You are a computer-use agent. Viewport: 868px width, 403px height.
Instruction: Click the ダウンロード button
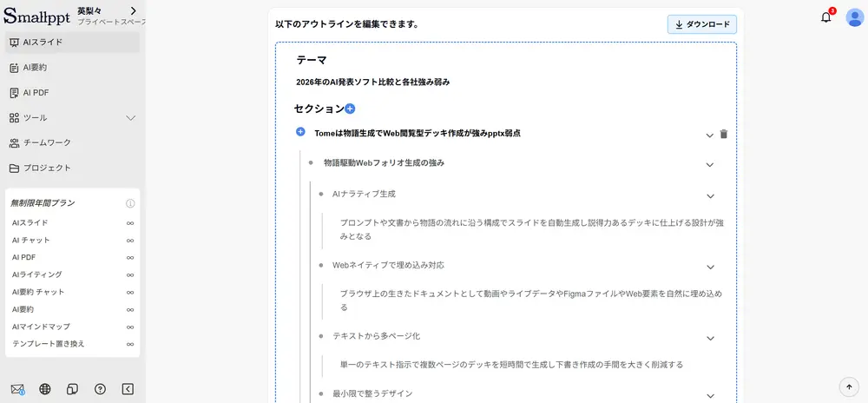(x=702, y=24)
